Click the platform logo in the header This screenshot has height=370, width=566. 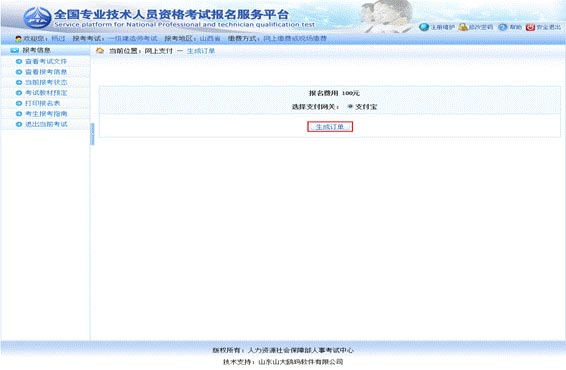38,18
